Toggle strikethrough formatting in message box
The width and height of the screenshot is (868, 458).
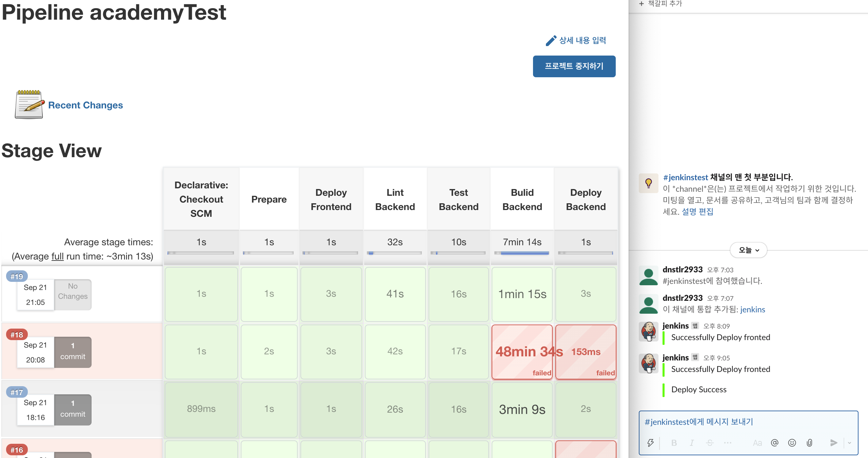pyautogui.click(x=710, y=443)
